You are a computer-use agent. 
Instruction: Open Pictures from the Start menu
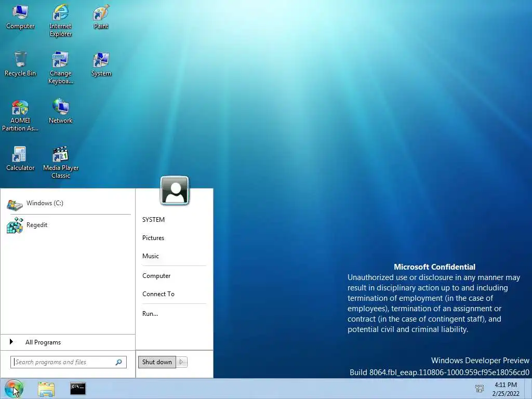(x=153, y=238)
